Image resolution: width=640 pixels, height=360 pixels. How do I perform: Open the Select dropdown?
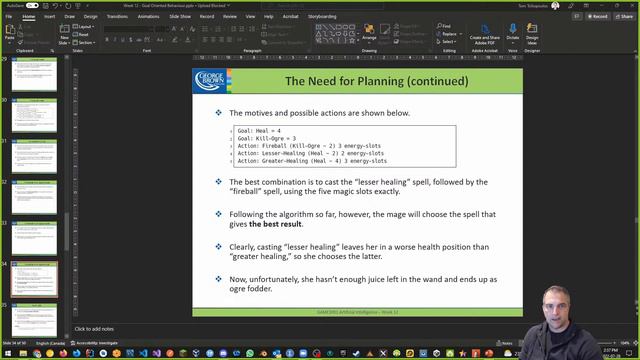pos(447,42)
